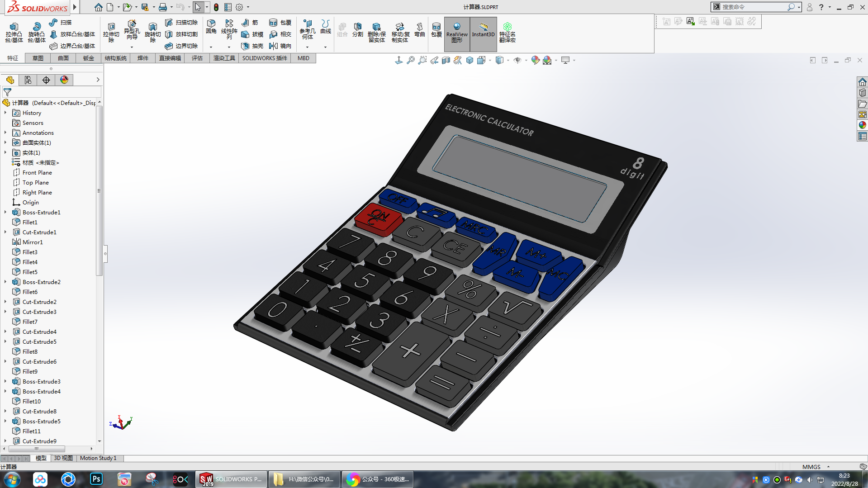Image resolution: width=868 pixels, height=488 pixels.
Task: Click the Mirror tool (镜向)
Action: (x=280, y=46)
